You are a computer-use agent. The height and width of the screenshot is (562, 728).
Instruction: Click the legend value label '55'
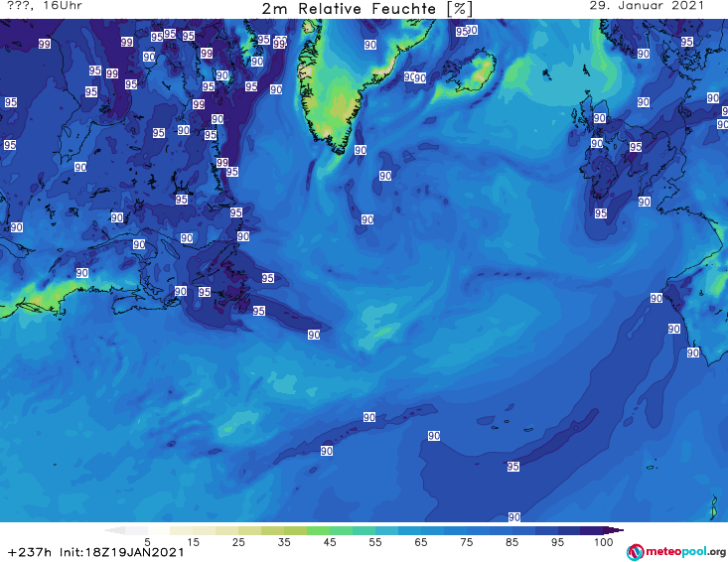(375, 542)
